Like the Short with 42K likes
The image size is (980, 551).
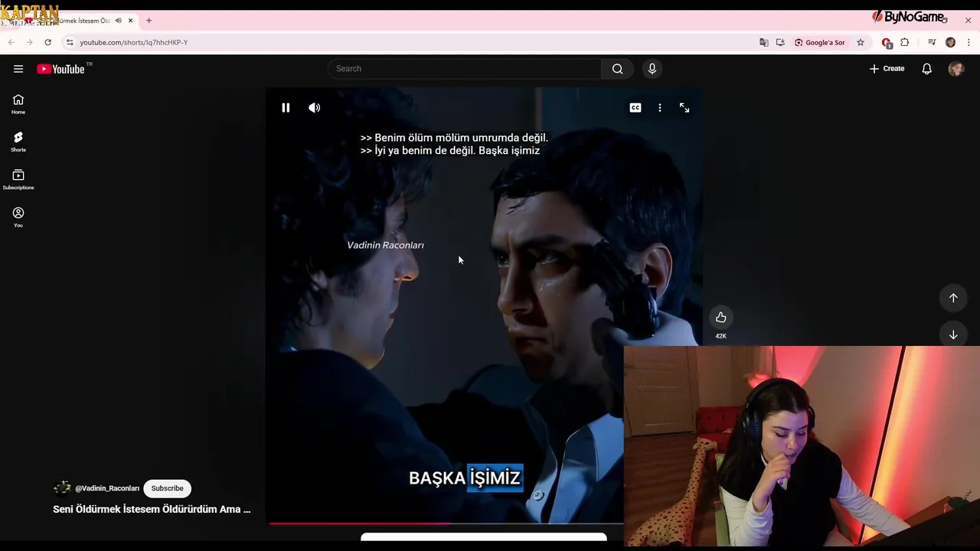pyautogui.click(x=721, y=318)
